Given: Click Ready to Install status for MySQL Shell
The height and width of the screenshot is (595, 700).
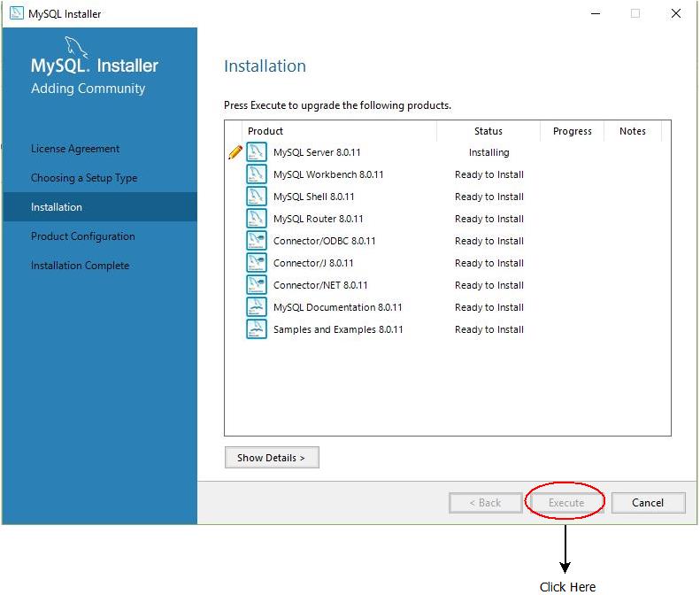Looking at the screenshot, I should pos(488,197).
